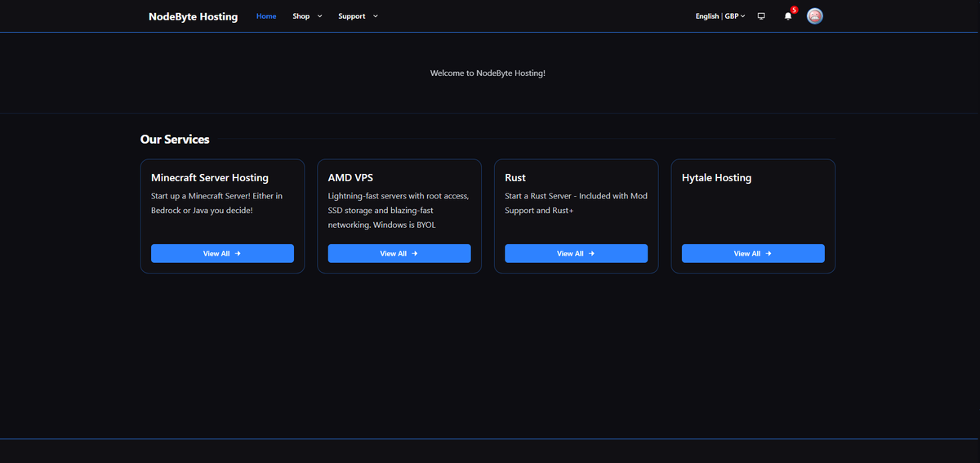Click the Minecraft description mentioning Bedrock or Java
980x463 pixels.
click(x=217, y=203)
